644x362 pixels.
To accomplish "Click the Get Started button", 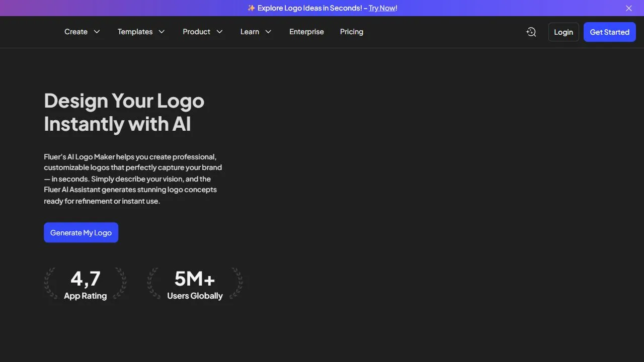I will point(610,32).
